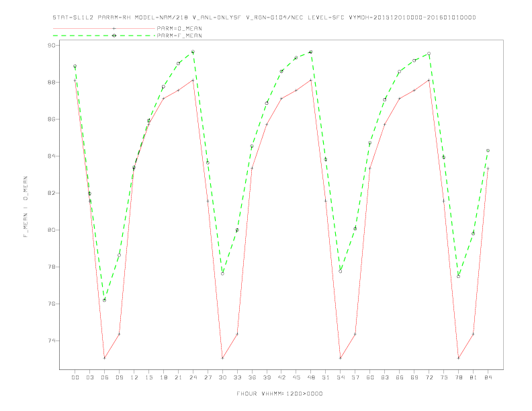Click MODEL=NAM/218 in the chart title
Screen dimensions: 532x411
coord(161,17)
